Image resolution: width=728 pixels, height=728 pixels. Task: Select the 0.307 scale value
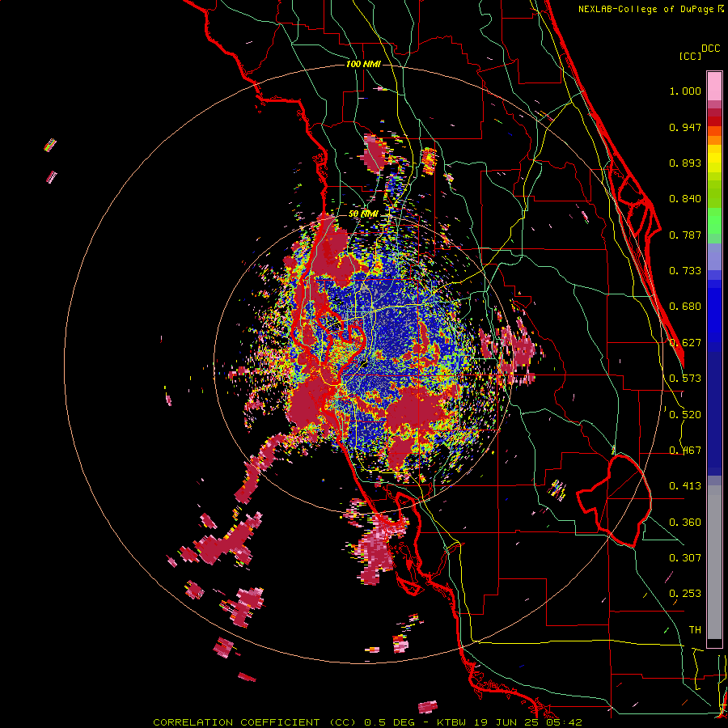[685, 558]
